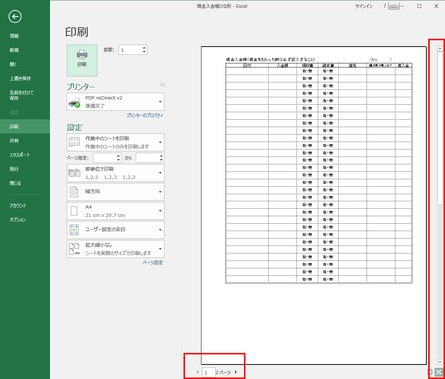Select 閉じる in the backstage sidebar
Screen dimensions: 445x379
[x=15, y=183]
